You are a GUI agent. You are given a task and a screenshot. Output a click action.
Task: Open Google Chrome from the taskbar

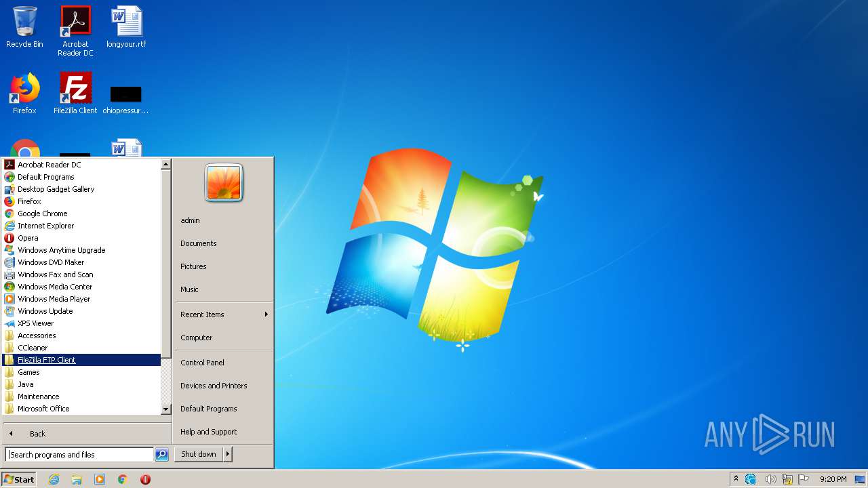coord(123,479)
